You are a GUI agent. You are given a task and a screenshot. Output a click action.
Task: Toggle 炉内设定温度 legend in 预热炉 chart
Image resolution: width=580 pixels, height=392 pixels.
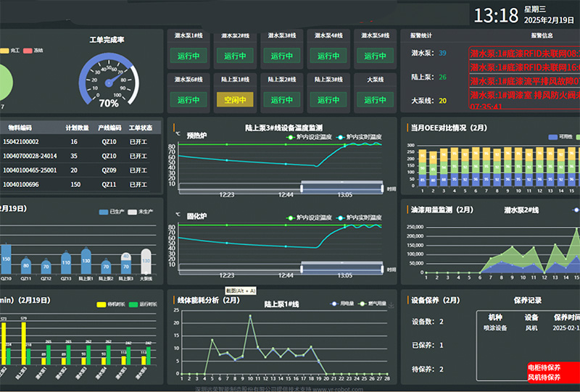click(x=310, y=137)
